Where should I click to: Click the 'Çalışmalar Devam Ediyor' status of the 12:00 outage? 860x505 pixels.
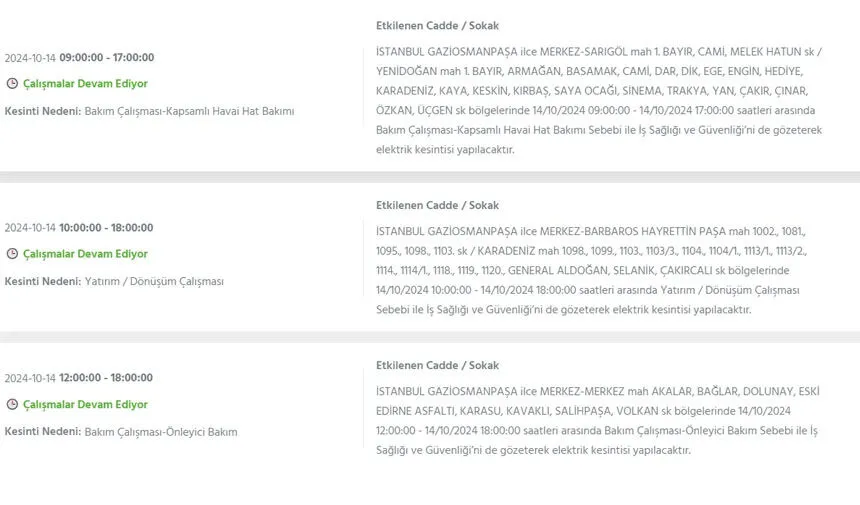click(x=85, y=405)
